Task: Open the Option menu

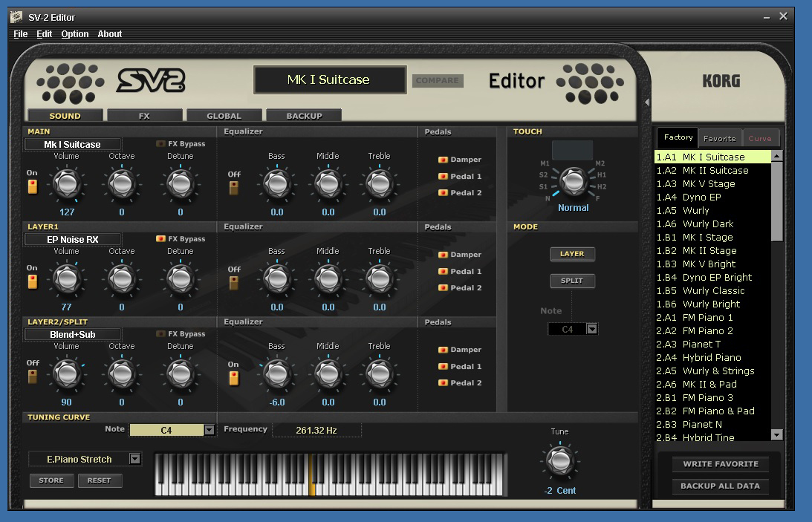Action: coord(74,33)
